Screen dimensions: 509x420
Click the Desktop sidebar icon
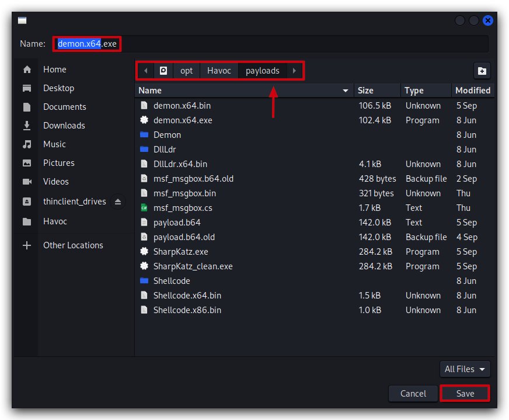pos(27,88)
